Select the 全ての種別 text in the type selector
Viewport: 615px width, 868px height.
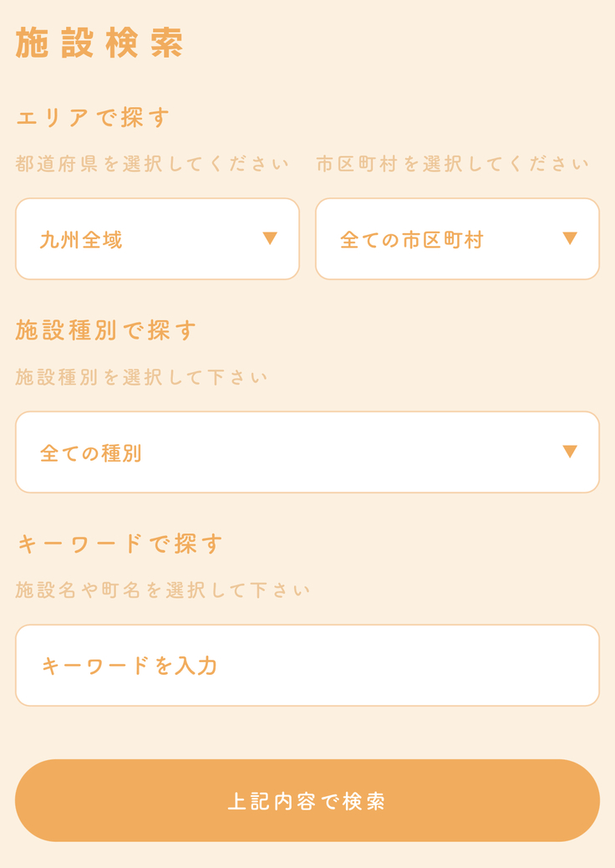pos(91,453)
